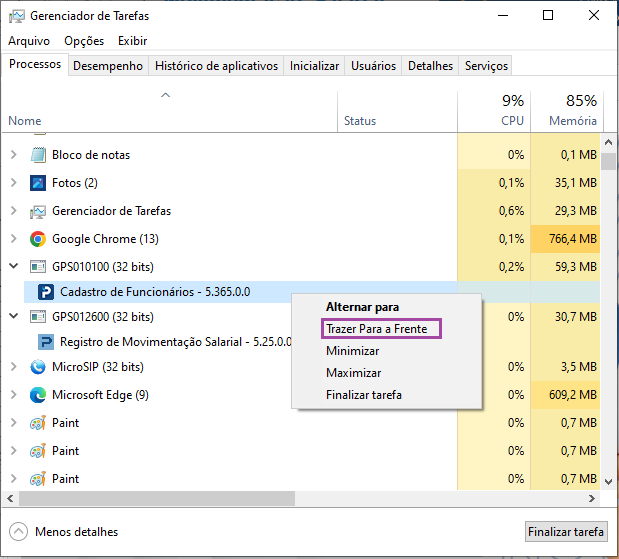Image resolution: width=619 pixels, height=559 pixels.
Task: Click the Bloco de notas icon
Action: (x=38, y=155)
